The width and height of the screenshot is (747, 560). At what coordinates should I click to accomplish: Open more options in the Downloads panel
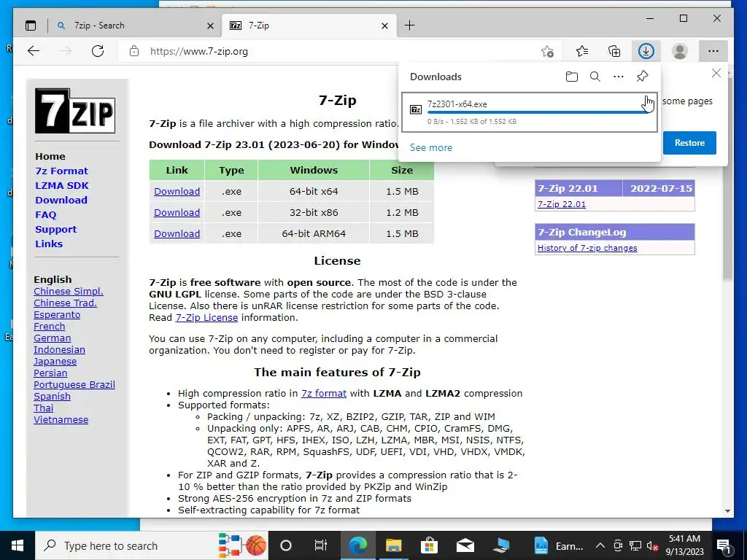(619, 77)
